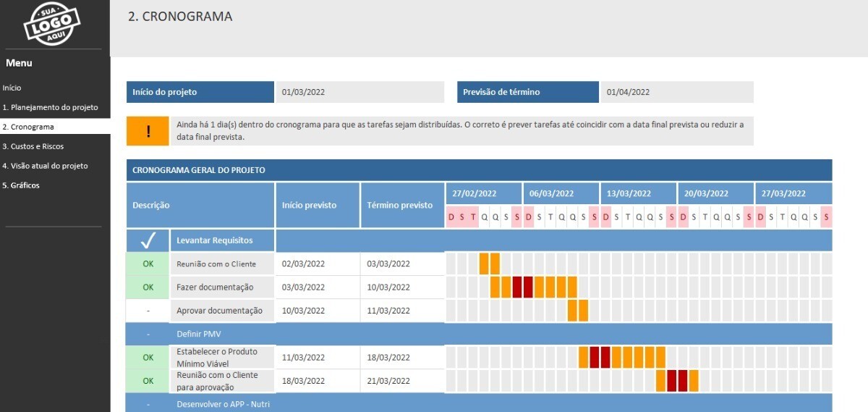Toggle OK status for Reunião com o Cliente
Screen dimensions: 868x412
(148, 264)
